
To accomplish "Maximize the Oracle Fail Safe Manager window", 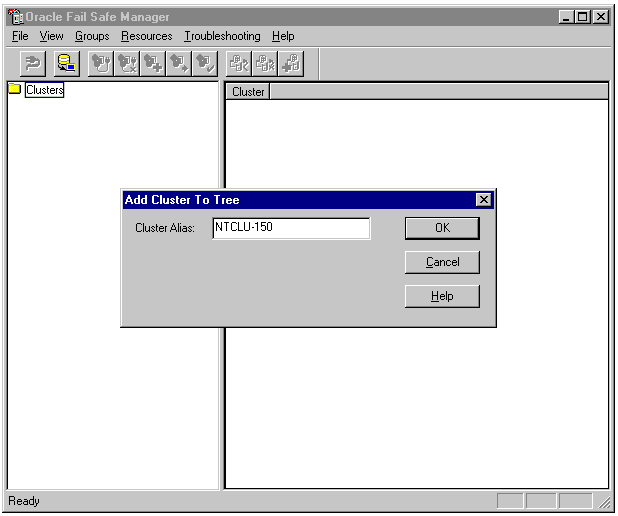I will (583, 17).
